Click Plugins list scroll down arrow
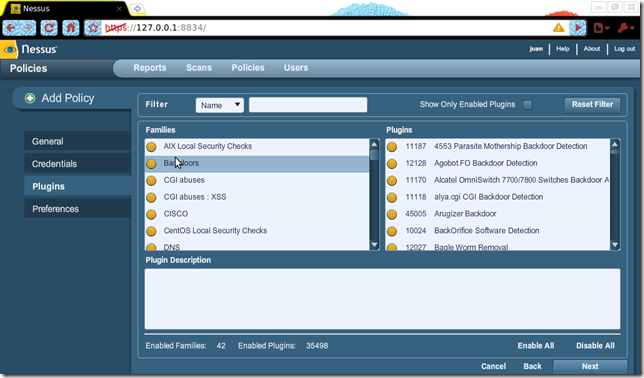 (x=615, y=245)
